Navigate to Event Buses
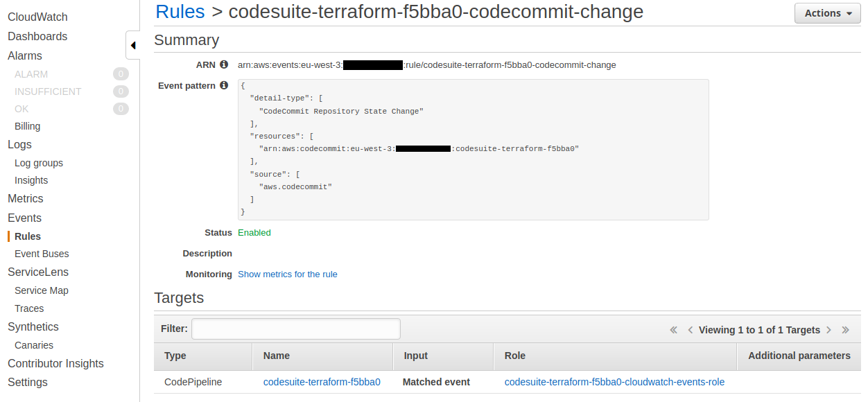868x402 pixels. point(42,254)
